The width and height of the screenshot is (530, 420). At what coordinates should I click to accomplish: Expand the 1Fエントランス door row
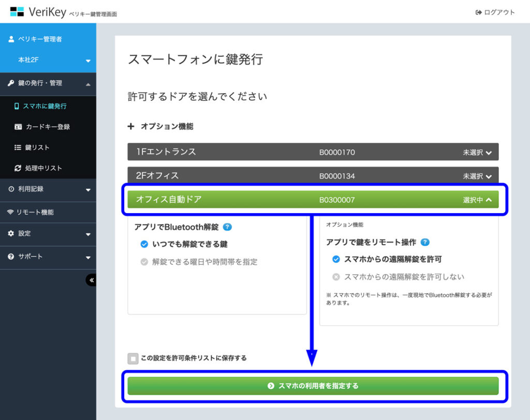(x=313, y=152)
